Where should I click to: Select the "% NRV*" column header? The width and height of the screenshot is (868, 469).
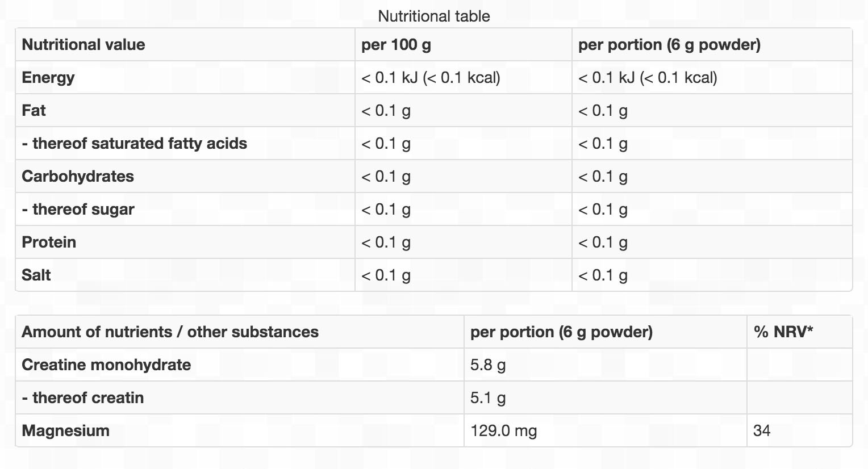(783, 332)
